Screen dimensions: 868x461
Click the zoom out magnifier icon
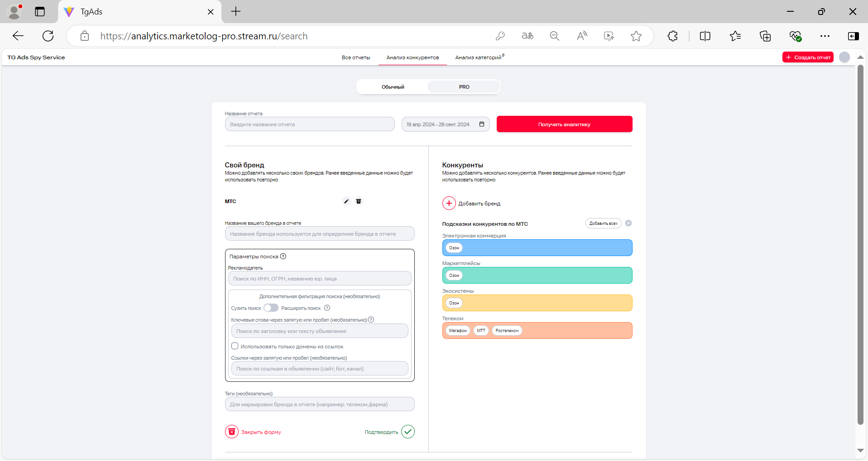[x=555, y=36]
